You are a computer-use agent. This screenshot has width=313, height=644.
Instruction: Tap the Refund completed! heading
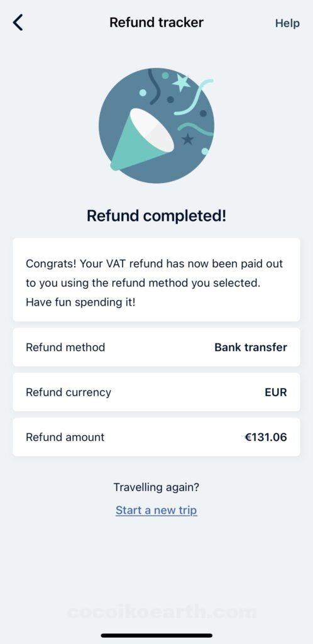pyautogui.click(x=156, y=216)
